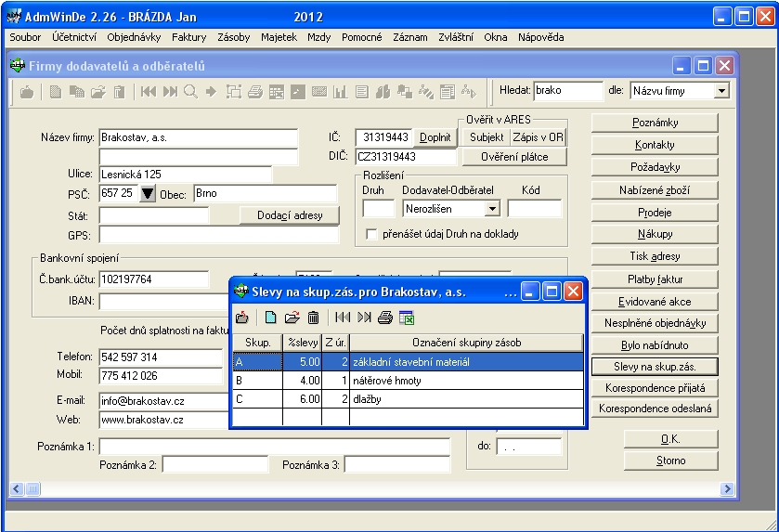Open the Nápověda menu
Viewport: 779px width, 532px height.
[541, 37]
